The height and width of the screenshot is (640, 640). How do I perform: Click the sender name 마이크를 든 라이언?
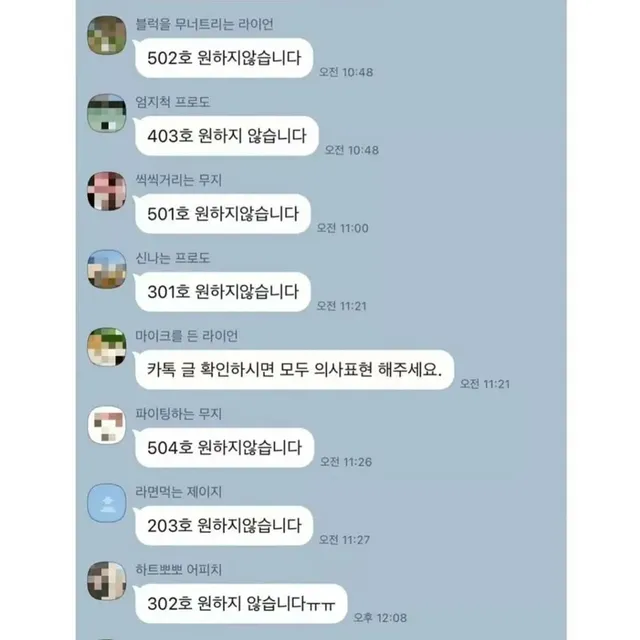point(187,336)
